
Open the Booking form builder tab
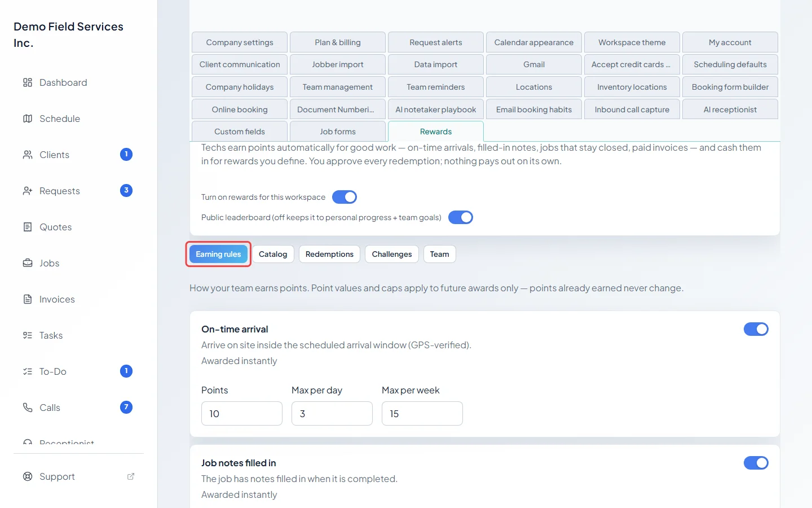coord(730,87)
